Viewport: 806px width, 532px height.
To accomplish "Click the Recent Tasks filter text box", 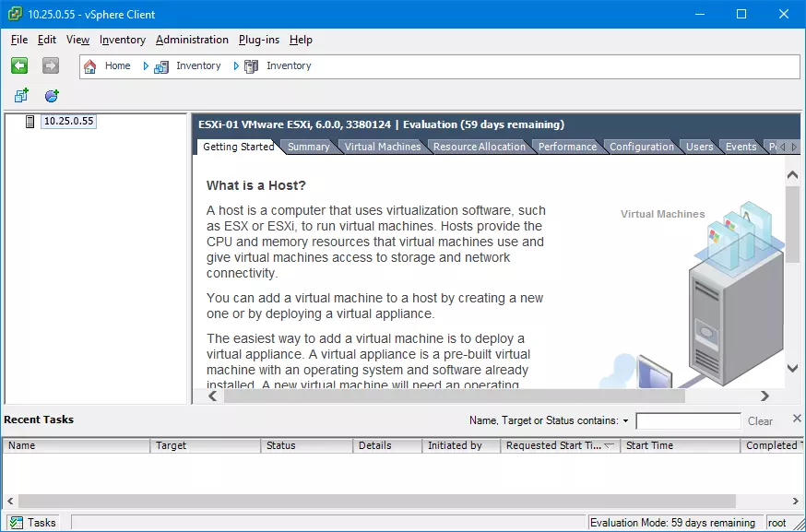I will [688, 421].
